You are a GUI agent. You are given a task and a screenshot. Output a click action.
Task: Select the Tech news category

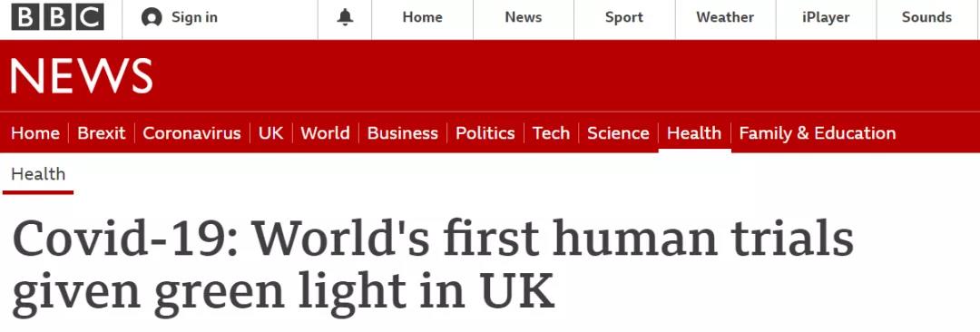click(552, 133)
